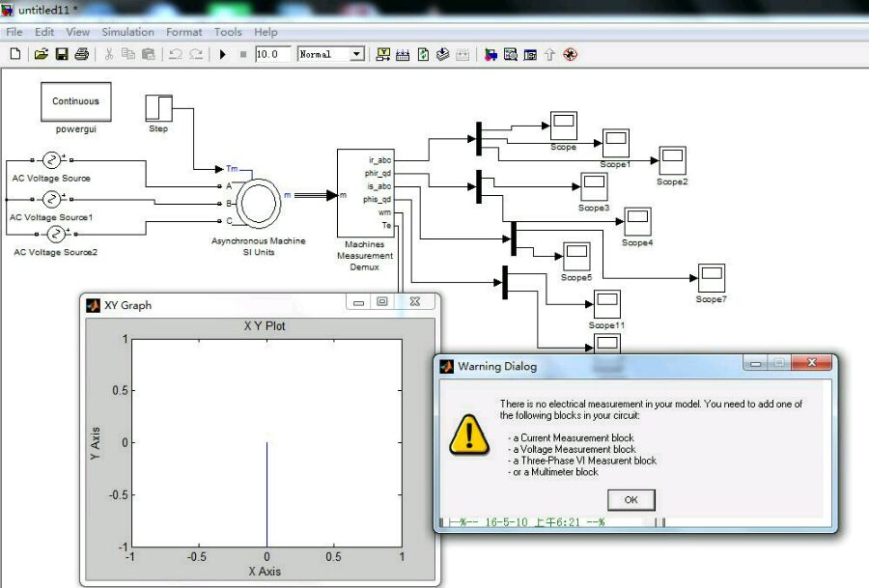Select the Scope11 block
The image size is (869, 588).
point(607,304)
